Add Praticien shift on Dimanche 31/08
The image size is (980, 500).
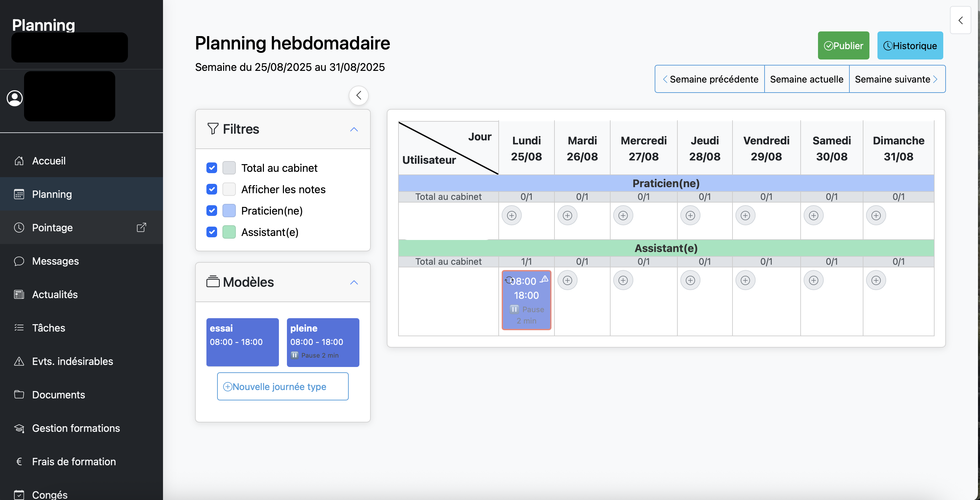pos(876,216)
